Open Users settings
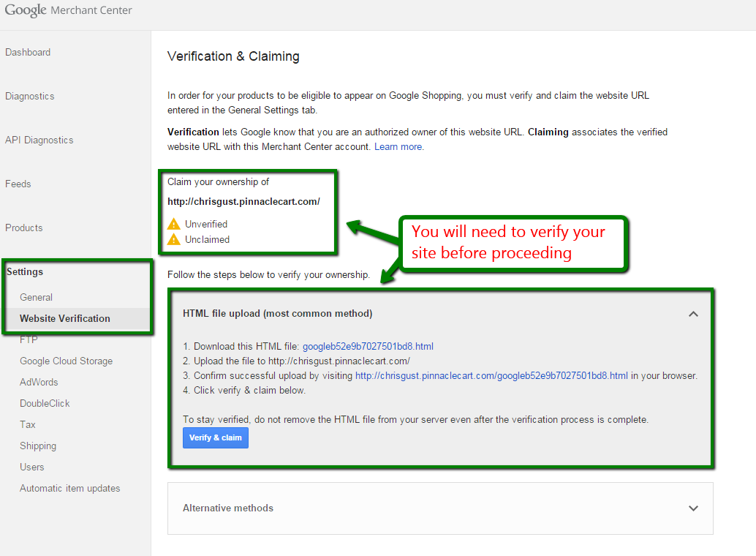 click(x=32, y=467)
